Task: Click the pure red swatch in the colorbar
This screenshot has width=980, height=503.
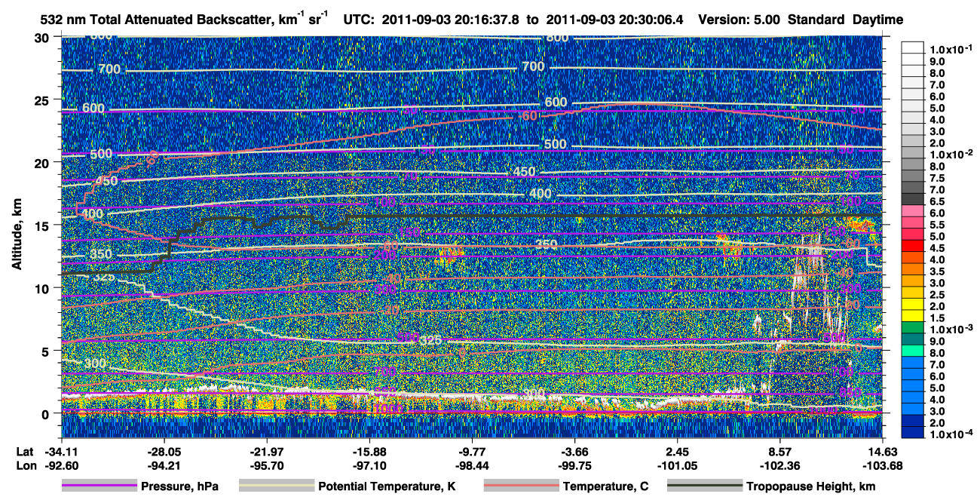Action: tap(912, 244)
